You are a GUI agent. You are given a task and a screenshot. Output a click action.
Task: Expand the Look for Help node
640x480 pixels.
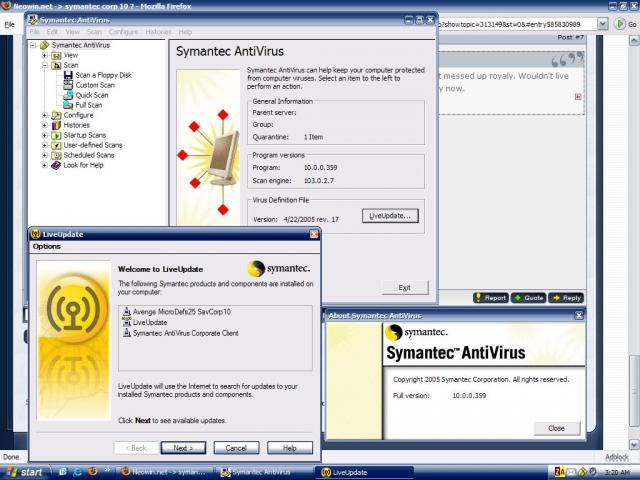(45, 165)
